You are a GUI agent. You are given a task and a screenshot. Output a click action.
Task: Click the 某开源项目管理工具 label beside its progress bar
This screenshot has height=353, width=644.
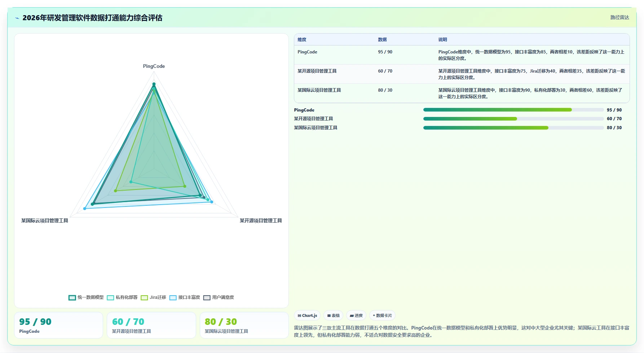(x=313, y=119)
